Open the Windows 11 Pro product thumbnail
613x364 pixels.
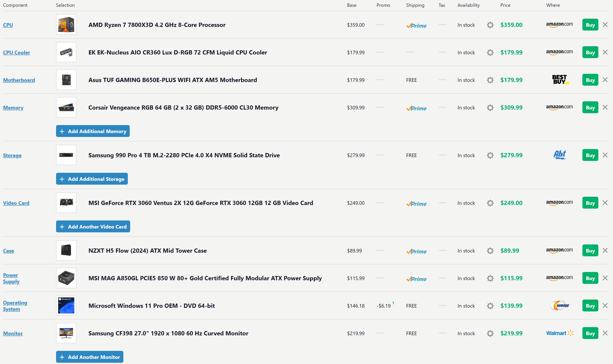tap(66, 305)
